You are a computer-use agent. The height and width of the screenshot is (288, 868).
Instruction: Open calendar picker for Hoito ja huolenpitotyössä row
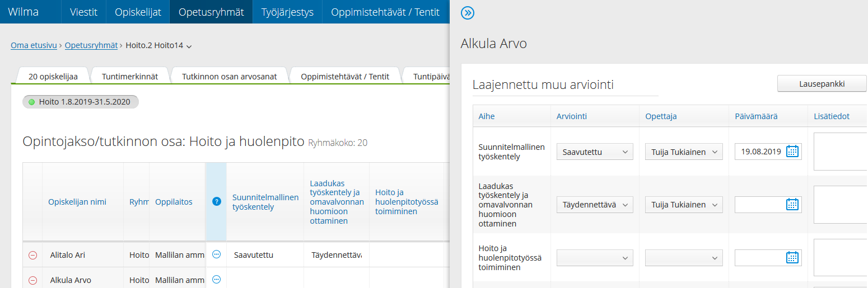(792, 258)
